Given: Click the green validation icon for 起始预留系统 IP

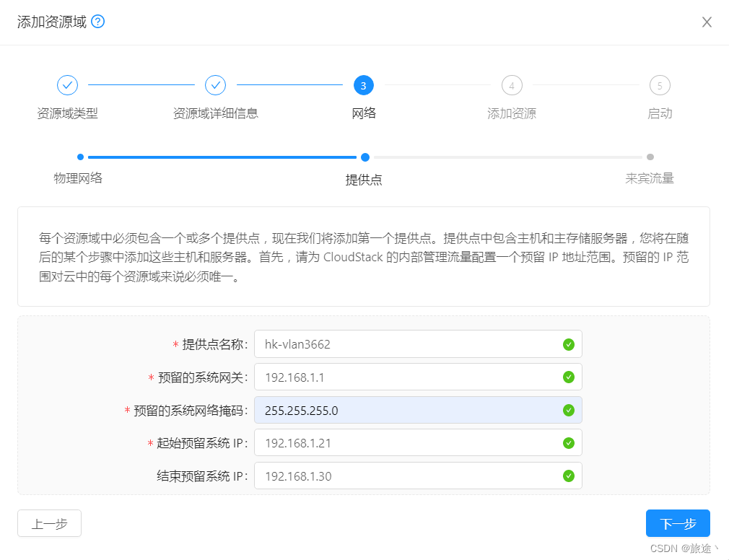Looking at the screenshot, I should pyautogui.click(x=569, y=442).
